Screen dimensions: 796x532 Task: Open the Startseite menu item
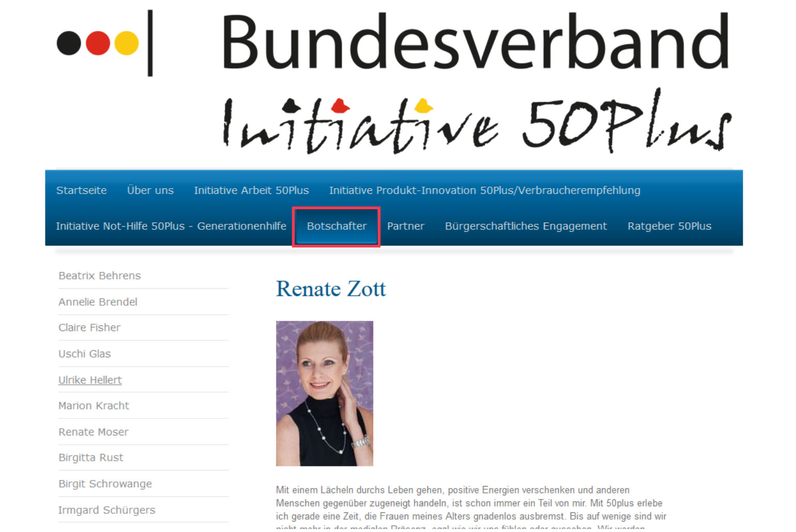tap(81, 191)
